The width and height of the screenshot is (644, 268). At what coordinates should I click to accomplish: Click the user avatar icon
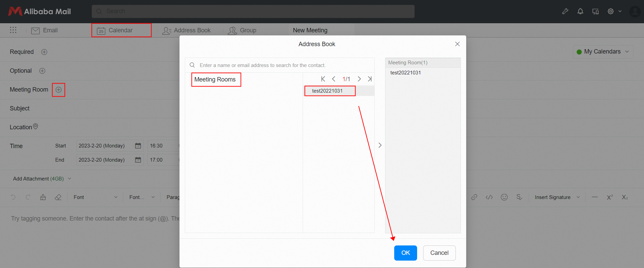pos(635,11)
